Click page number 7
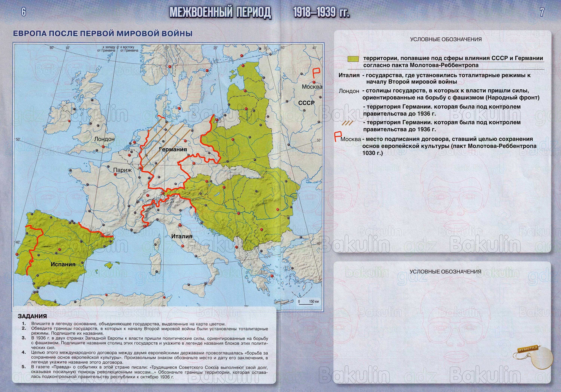The image size is (561, 392). (x=542, y=12)
